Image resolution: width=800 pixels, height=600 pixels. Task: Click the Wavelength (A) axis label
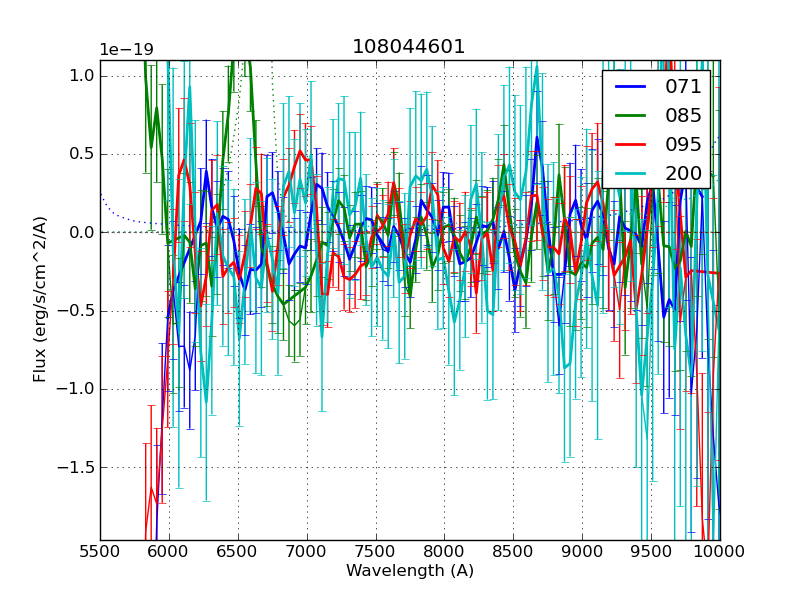[410, 571]
